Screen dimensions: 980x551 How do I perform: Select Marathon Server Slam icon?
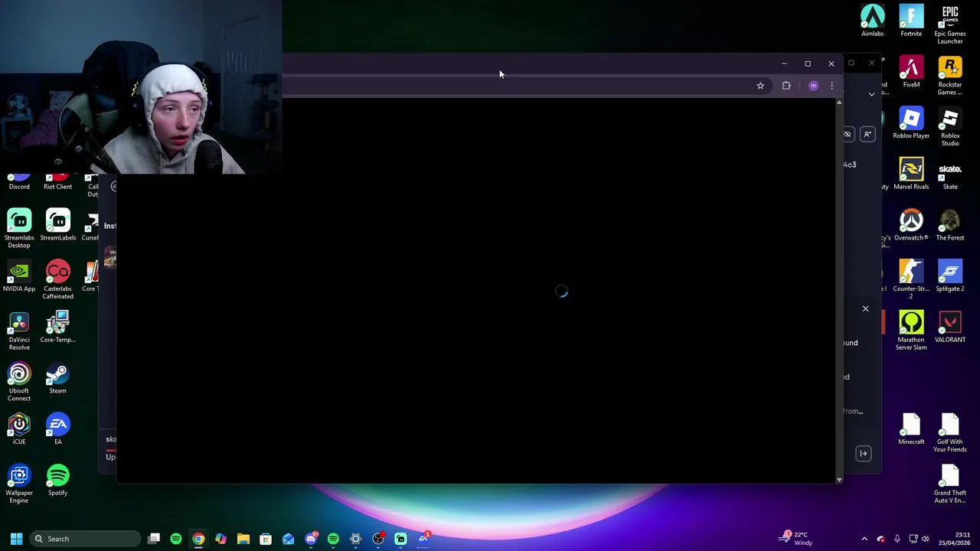[x=911, y=330]
